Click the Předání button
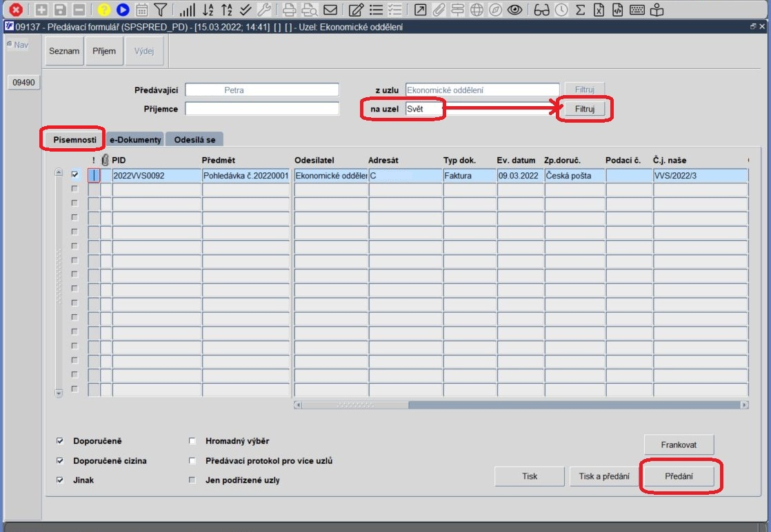Viewport: 771px width, 532px height. 679,476
